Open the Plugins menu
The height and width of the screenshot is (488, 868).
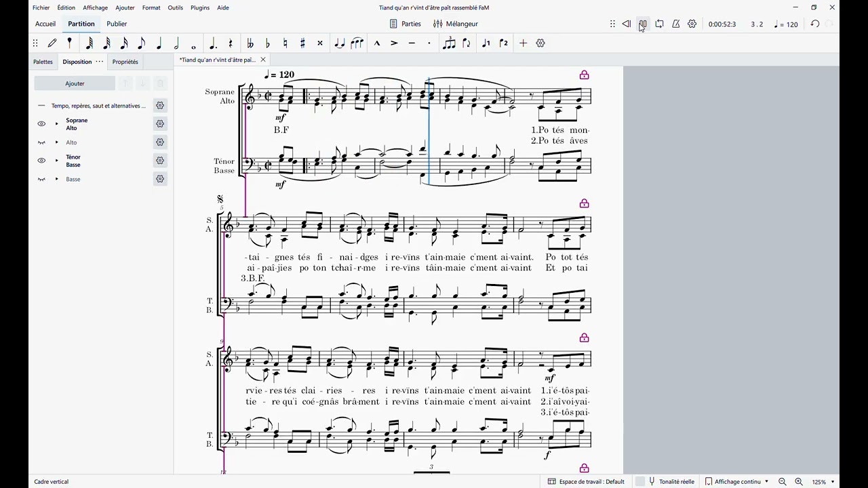tap(200, 7)
